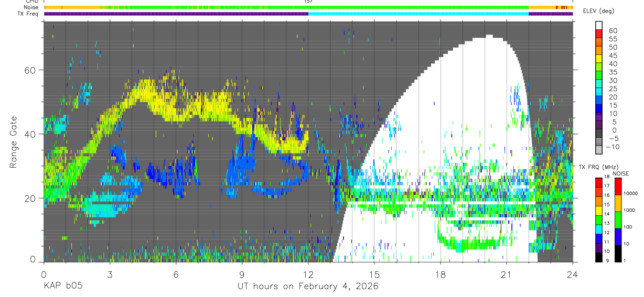Click the 'Noise' row label at top left

point(31,7)
